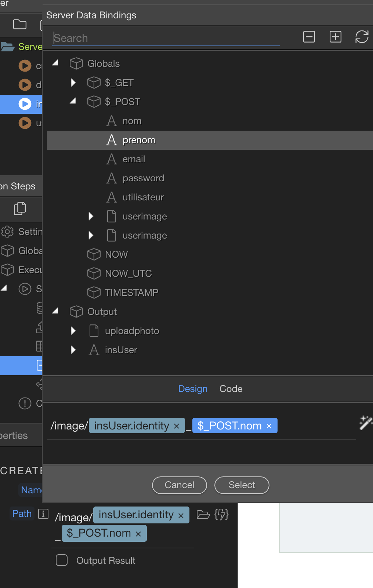Remove insUser.identity tag in expression editor

coord(177,426)
